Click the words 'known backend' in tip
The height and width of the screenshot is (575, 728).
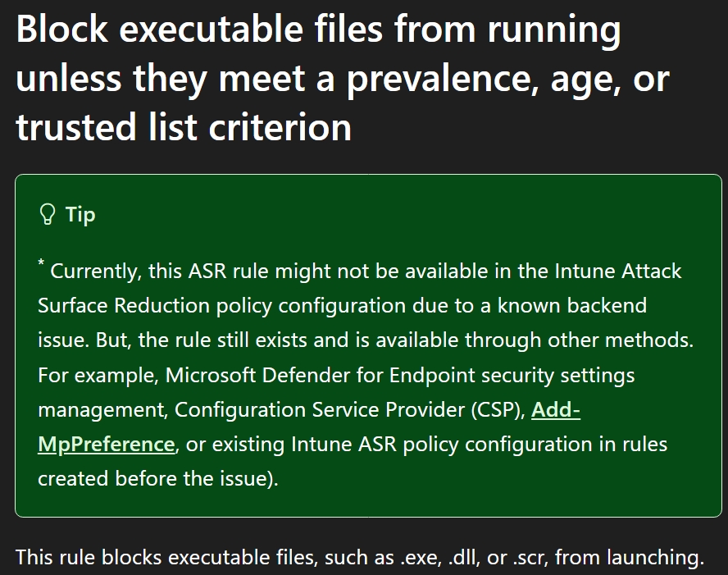(572, 306)
